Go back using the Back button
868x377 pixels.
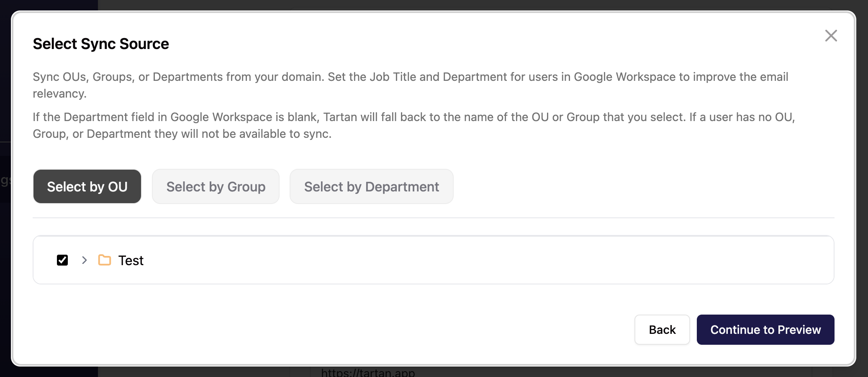[x=662, y=330]
